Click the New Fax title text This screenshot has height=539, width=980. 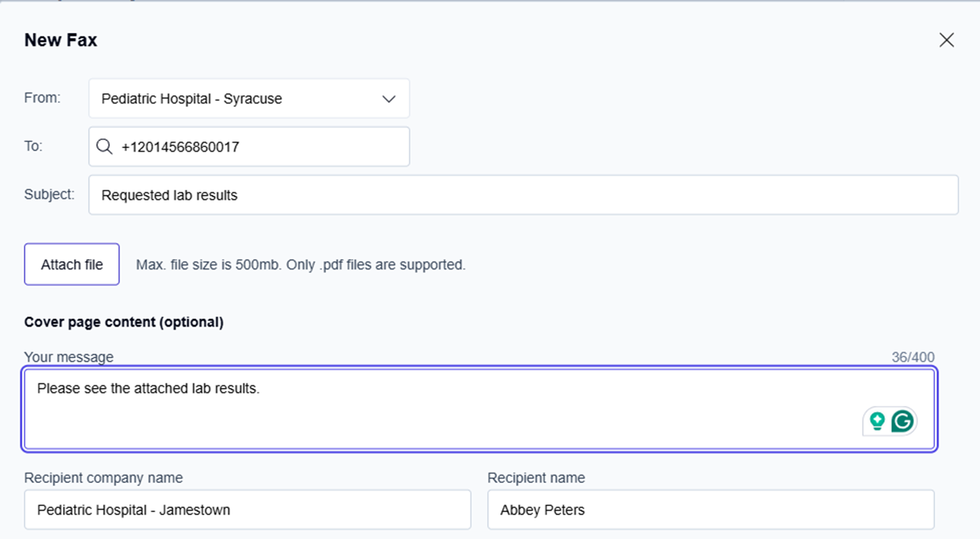pyautogui.click(x=60, y=40)
